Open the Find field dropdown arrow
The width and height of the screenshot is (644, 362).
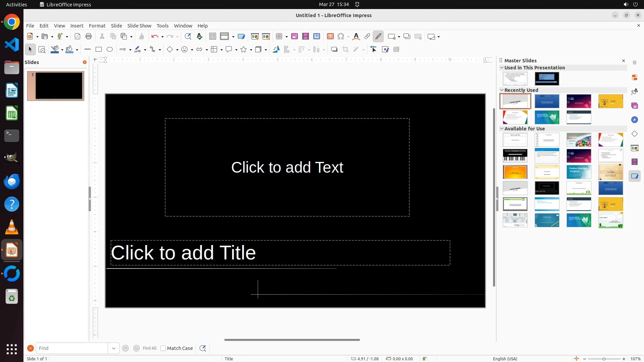pos(114,348)
